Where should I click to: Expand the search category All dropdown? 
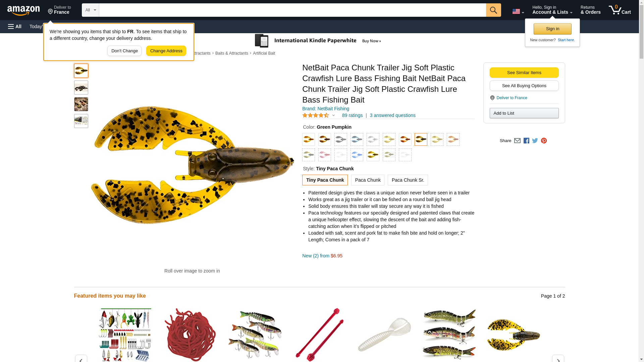(91, 10)
